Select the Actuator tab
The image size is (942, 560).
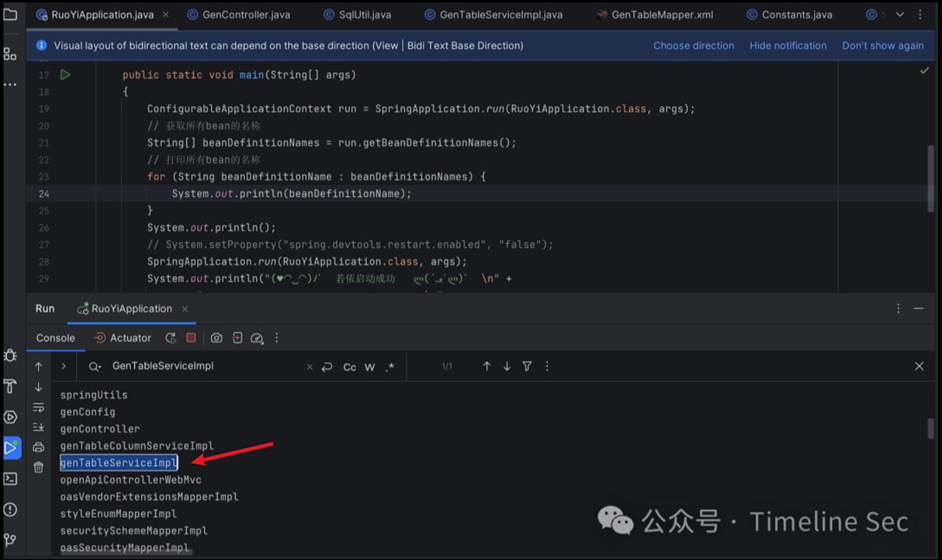[x=123, y=338]
